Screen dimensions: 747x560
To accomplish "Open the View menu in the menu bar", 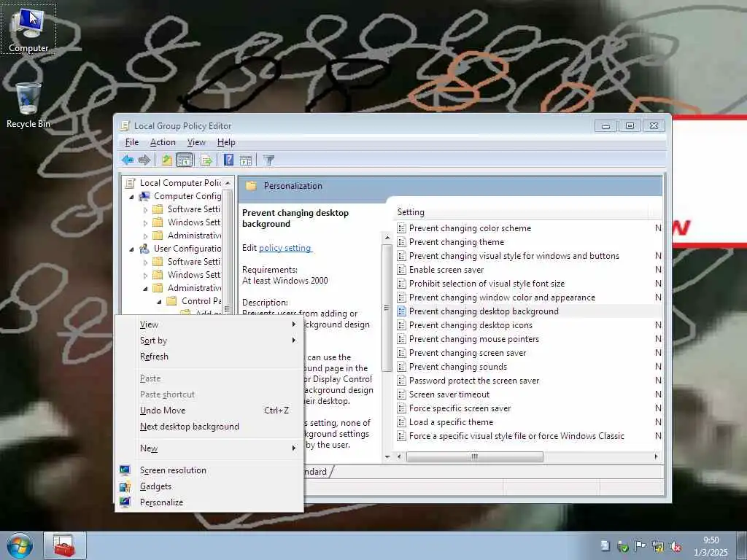I will coord(196,142).
